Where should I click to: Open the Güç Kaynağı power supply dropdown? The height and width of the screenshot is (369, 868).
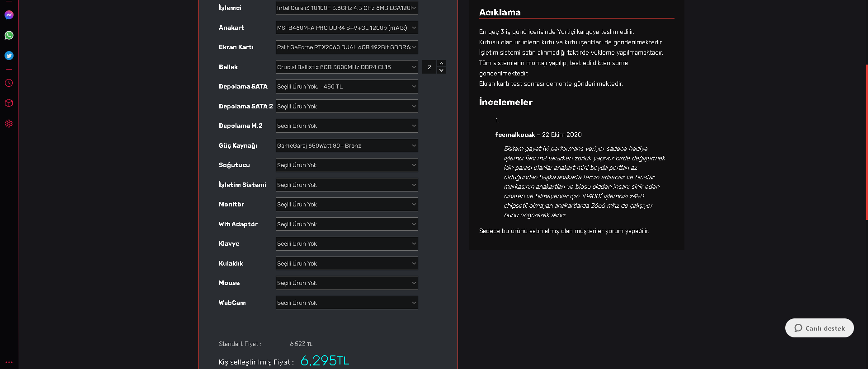[x=347, y=145]
